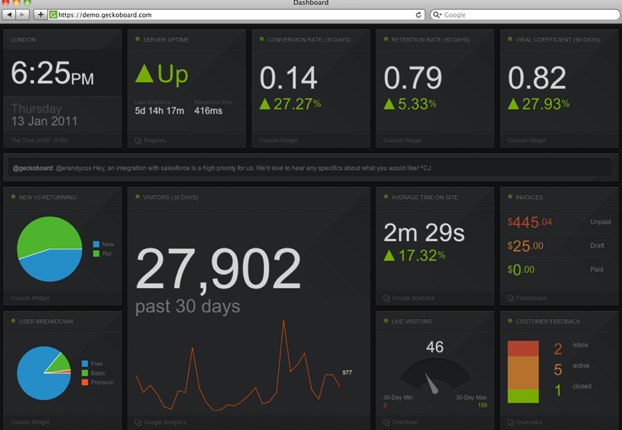Click the browser back arrow button

coord(10,15)
